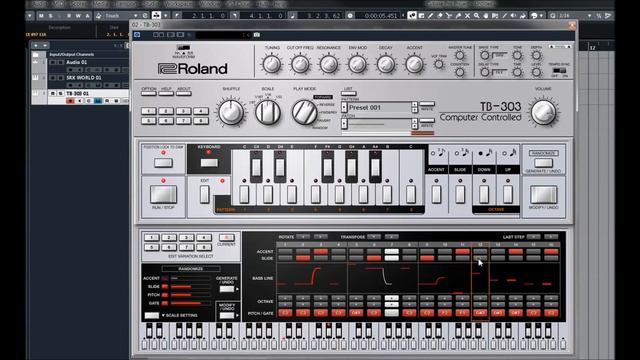Click the CURRENT variation button
Image resolution: width=640 pixels, height=360 pixels.
(227, 238)
